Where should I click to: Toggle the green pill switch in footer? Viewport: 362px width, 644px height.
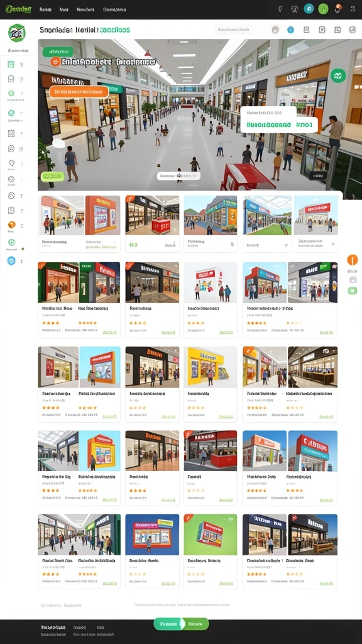181,624
